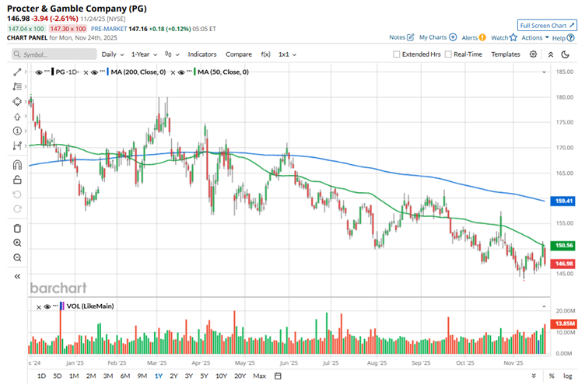
Task: Zoom out of the chart
Action: (17, 257)
